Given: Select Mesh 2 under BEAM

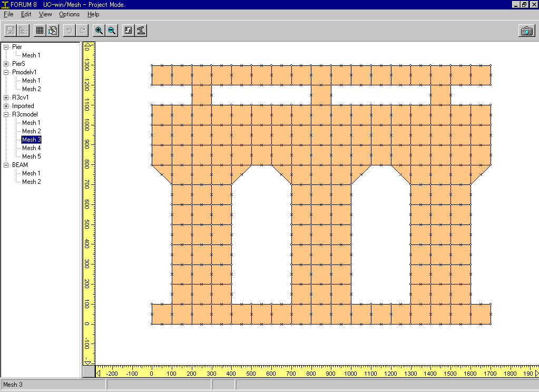Looking at the screenshot, I should [x=31, y=182].
